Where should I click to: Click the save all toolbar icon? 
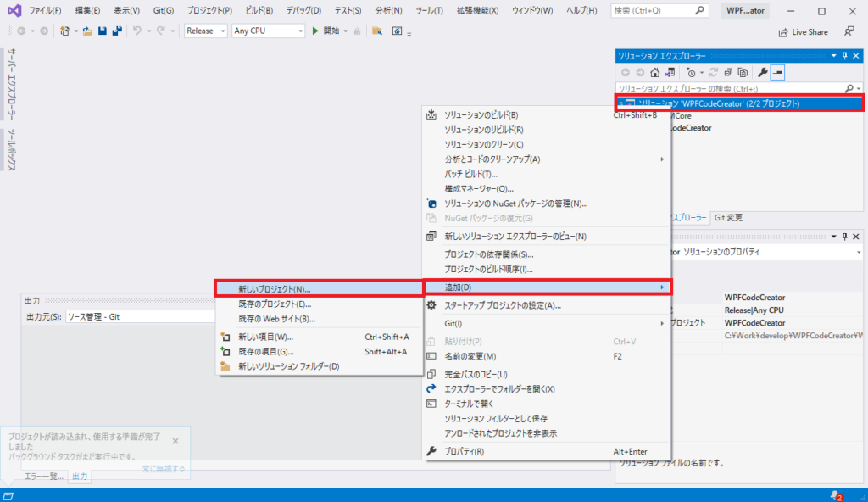click(117, 31)
